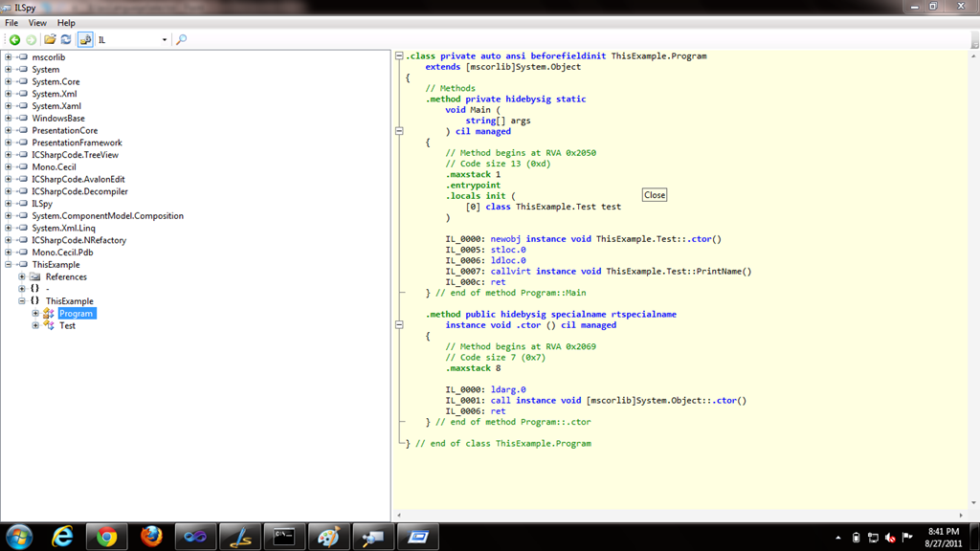Viewport: 980px width, 551px height.
Task: Open the IL language dropdown
Action: pos(132,39)
